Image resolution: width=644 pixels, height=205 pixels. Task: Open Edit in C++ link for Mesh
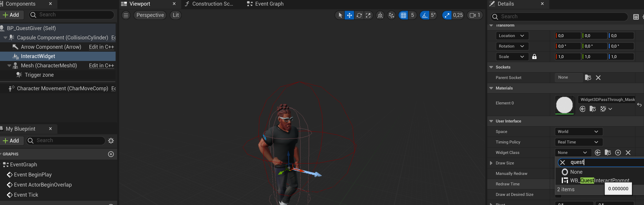tap(101, 66)
